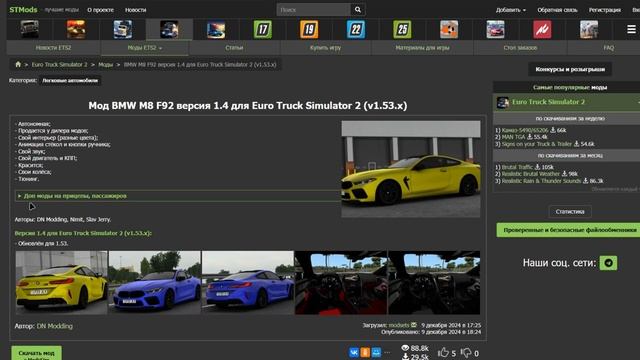Open the Камаз-5490/65206 popular mod link
The width and height of the screenshot is (640, 360).
tap(525, 130)
